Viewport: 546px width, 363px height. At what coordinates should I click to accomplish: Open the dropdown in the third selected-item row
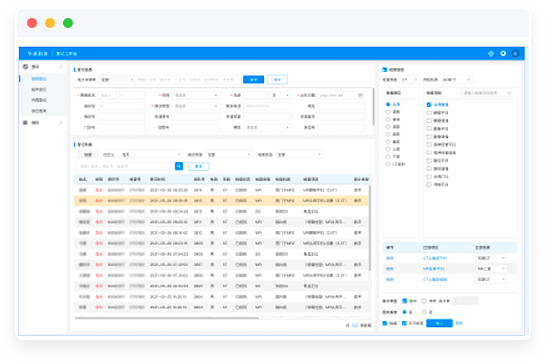tap(491, 279)
